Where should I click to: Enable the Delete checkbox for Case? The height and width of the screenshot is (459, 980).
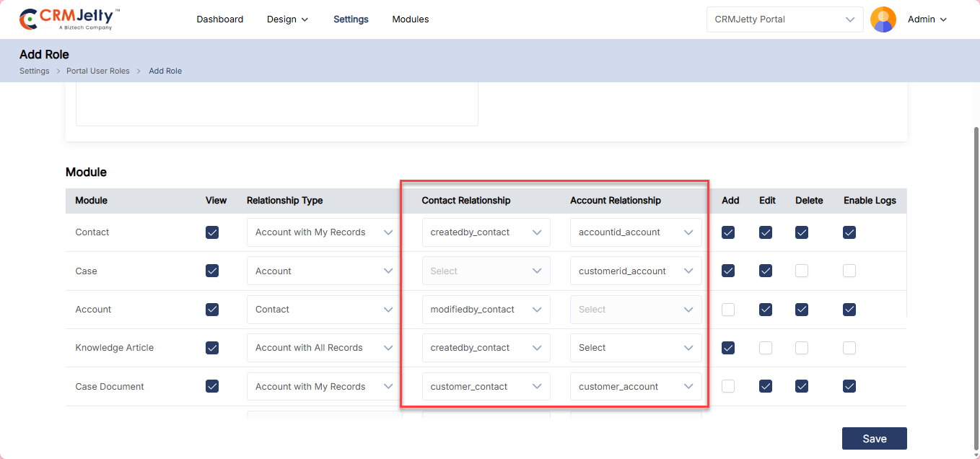coord(802,271)
